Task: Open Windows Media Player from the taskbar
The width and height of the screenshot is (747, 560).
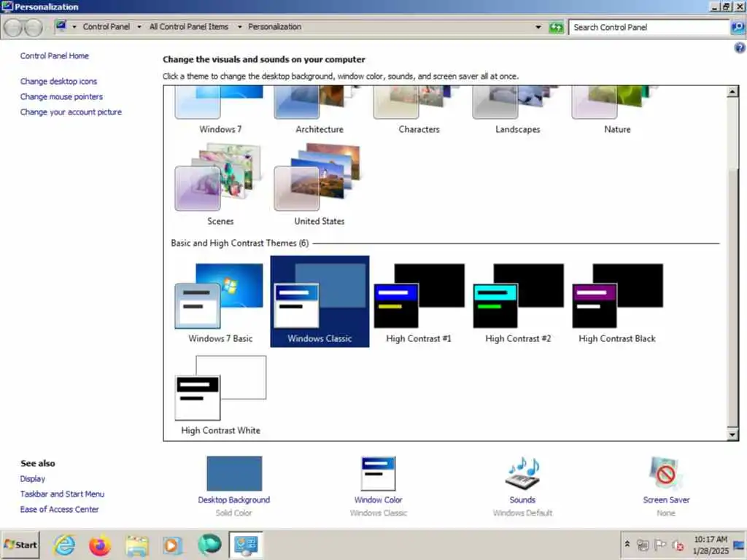Action: click(172, 545)
